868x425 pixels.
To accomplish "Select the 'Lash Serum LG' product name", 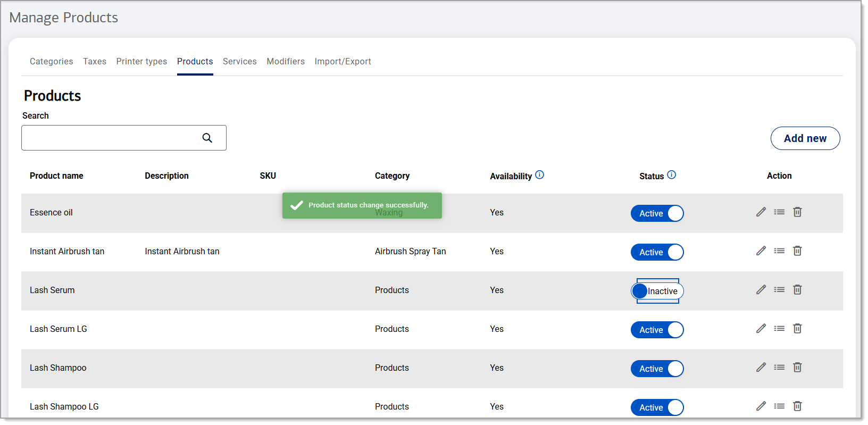I will (x=59, y=329).
